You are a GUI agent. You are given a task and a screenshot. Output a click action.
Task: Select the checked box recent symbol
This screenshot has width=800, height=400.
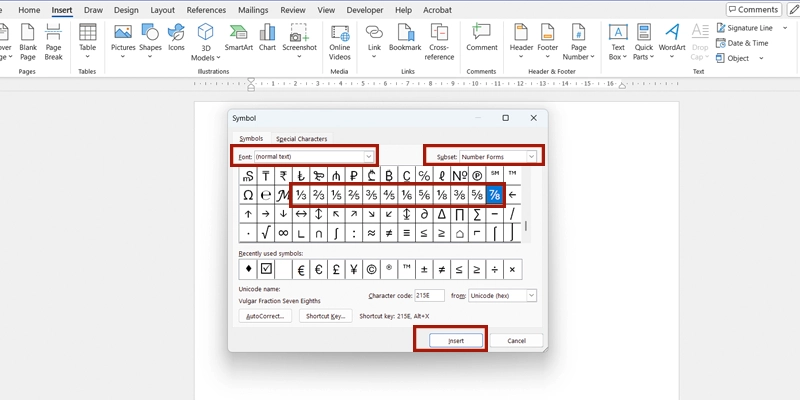coord(266,269)
